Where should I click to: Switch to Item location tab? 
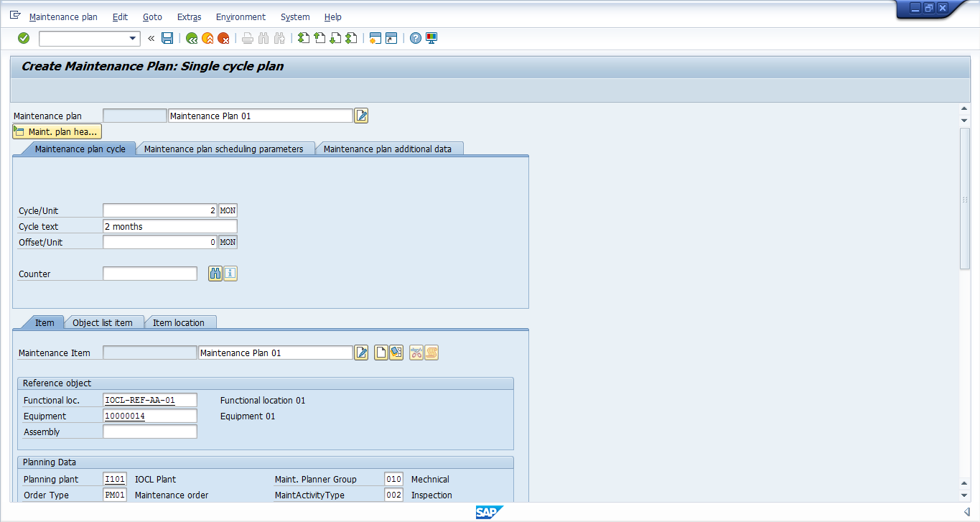[x=179, y=322]
